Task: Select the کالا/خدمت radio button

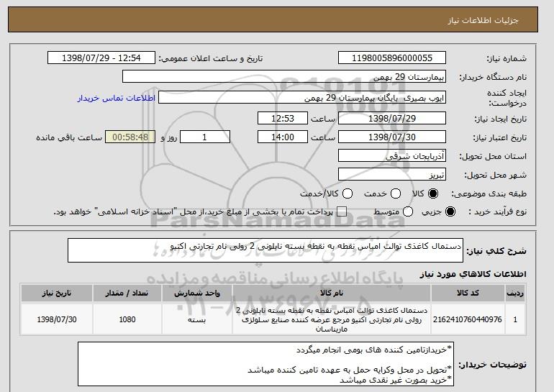Action: pyautogui.click(x=348, y=193)
